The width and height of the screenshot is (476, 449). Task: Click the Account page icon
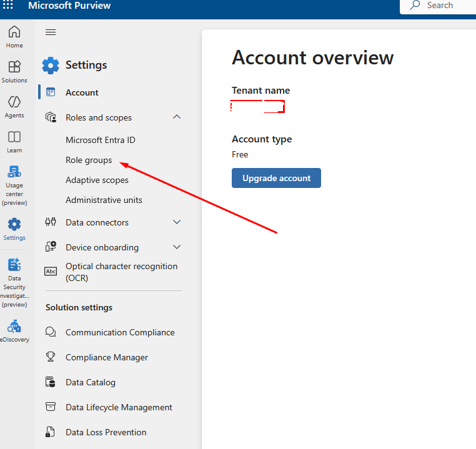(51, 92)
